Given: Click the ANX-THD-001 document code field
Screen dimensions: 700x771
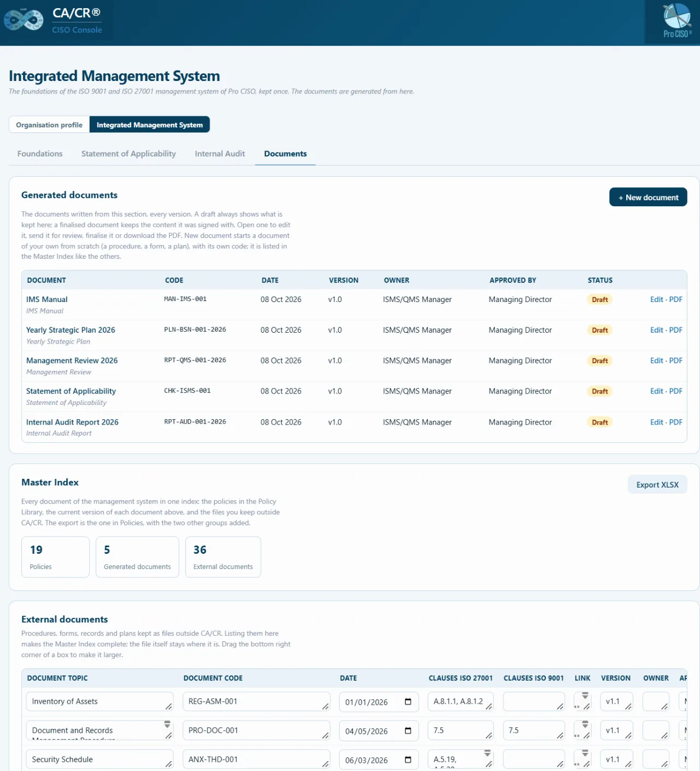Looking at the screenshot, I should [x=256, y=760].
